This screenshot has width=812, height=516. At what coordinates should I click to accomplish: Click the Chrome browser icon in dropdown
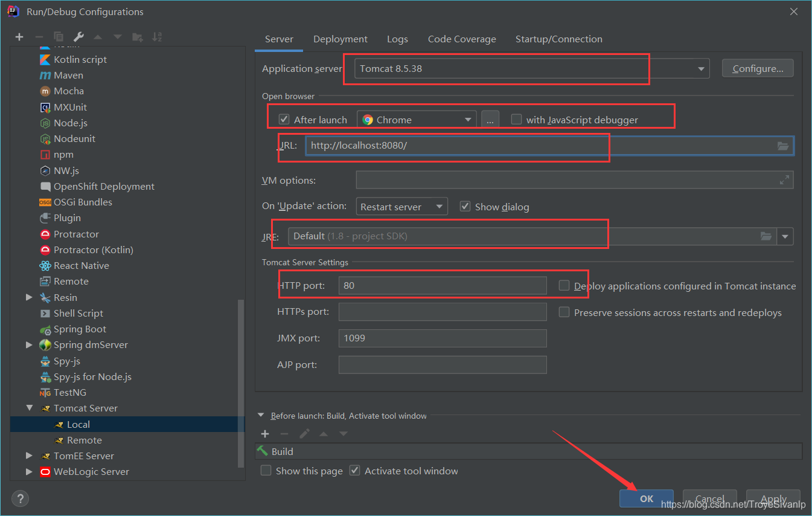point(368,120)
